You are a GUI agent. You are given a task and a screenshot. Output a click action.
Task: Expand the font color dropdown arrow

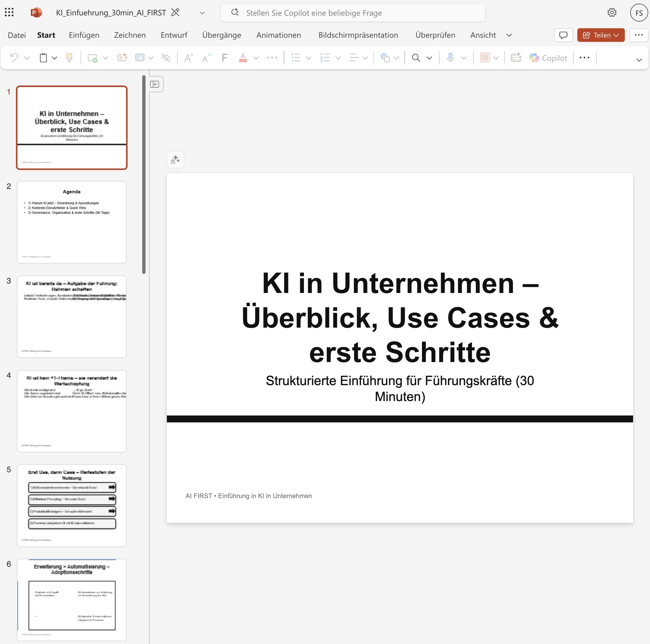(x=256, y=58)
